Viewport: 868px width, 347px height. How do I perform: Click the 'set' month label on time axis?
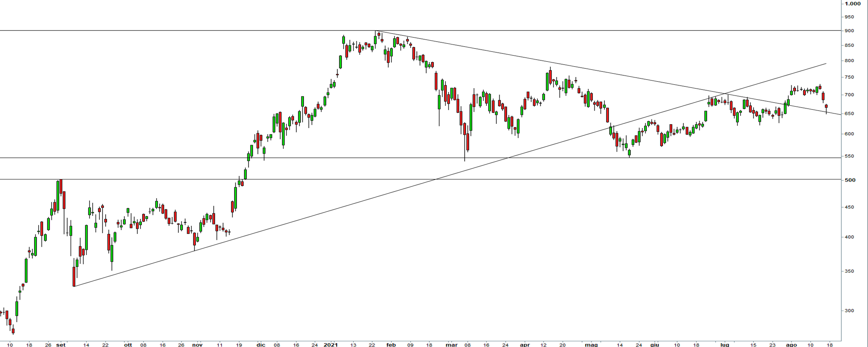click(61, 345)
